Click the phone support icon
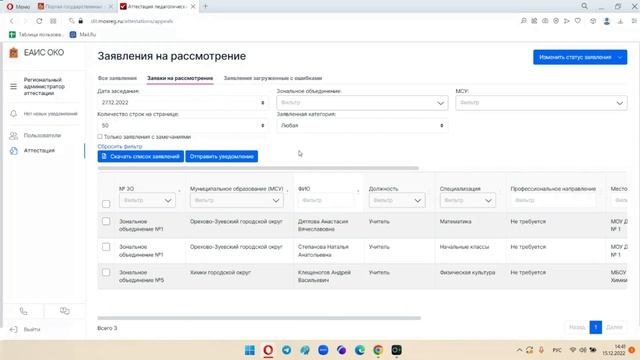The image size is (640, 360). click(24, 311)
